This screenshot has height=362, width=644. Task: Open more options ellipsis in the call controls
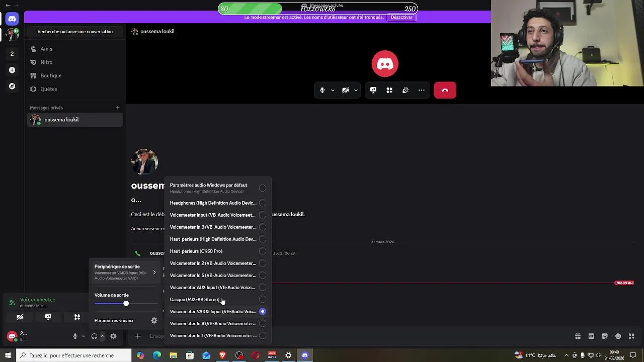(x=422, y=90)
